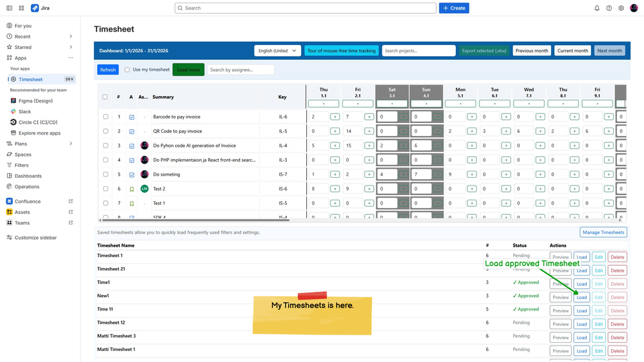Open the Wed 7.1 column header dropdown
Image resolution: width=644 pixels, height=362 pixels.
[529, 104]
